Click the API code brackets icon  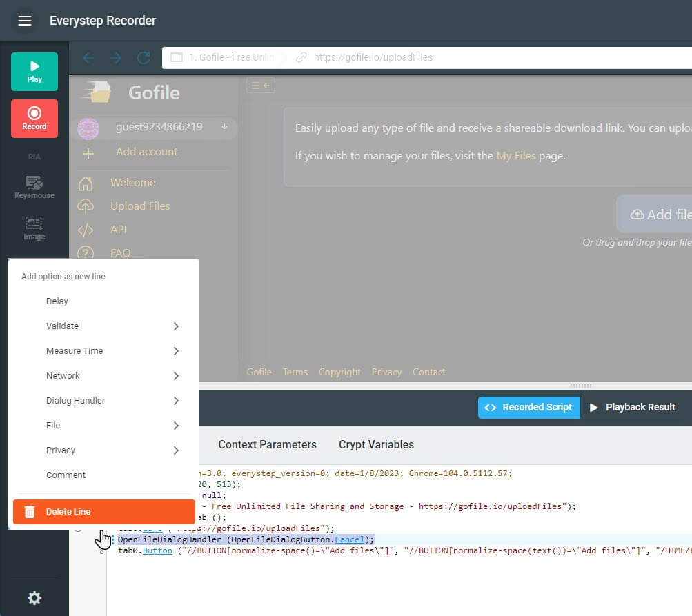point(86,230)
